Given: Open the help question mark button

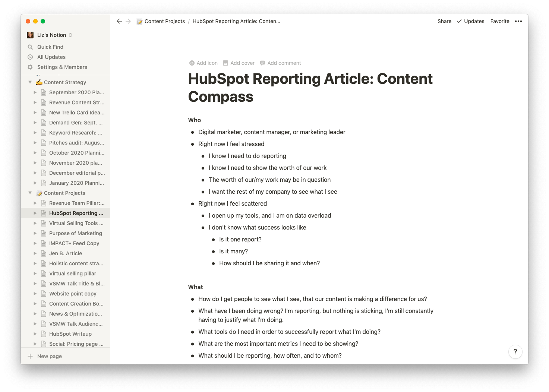Looking at the screenshot, I should pos(515,351).
